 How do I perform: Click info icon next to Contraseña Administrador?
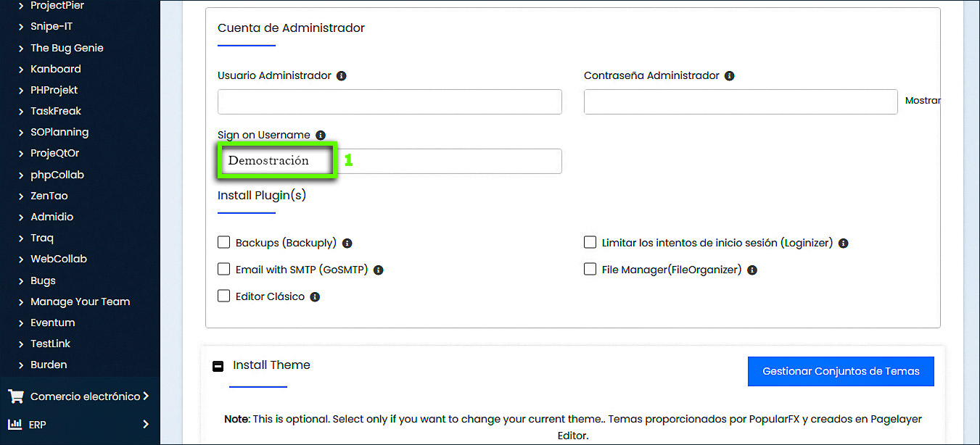[x=730, y=76]
